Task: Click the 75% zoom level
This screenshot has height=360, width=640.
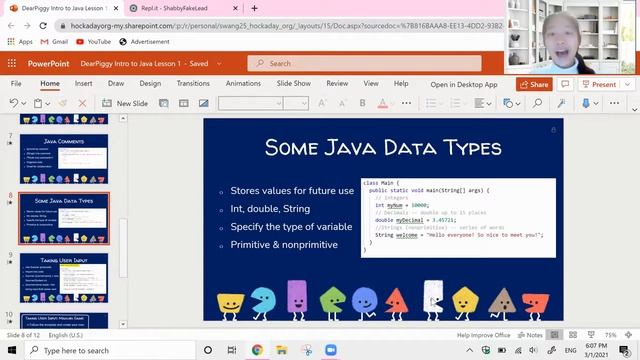Action: coord(611,335)
